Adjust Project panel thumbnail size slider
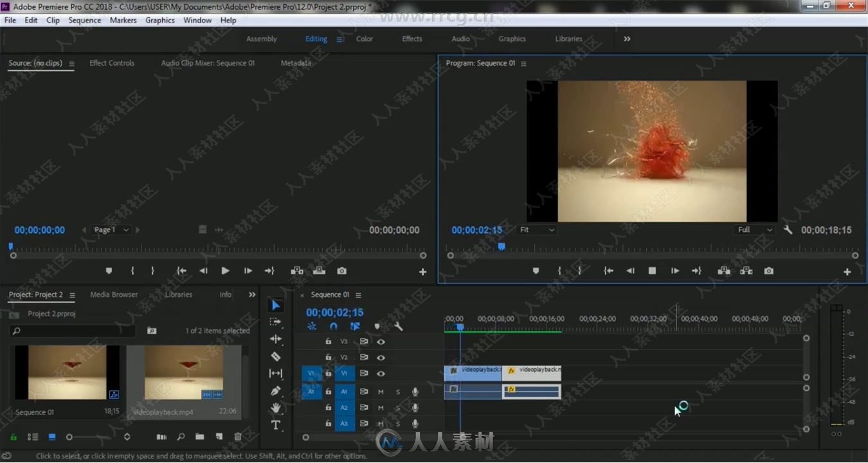 [x=69, y=437]
